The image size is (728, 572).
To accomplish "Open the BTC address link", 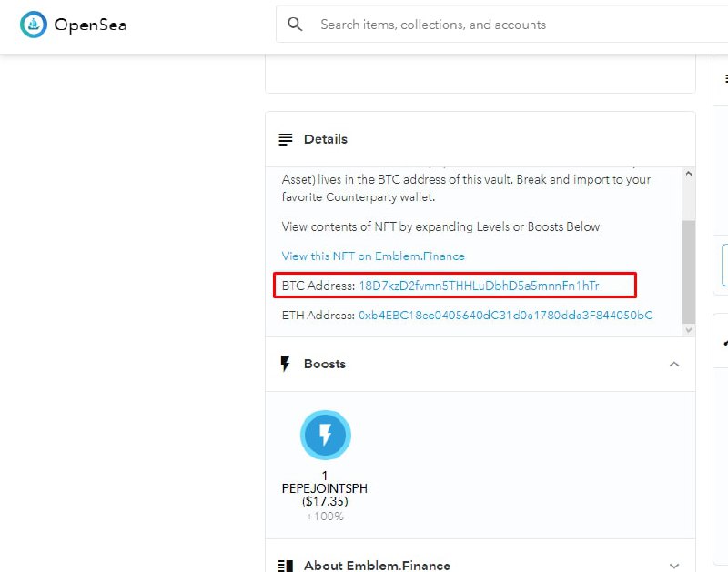I will [x=479, y=286].
